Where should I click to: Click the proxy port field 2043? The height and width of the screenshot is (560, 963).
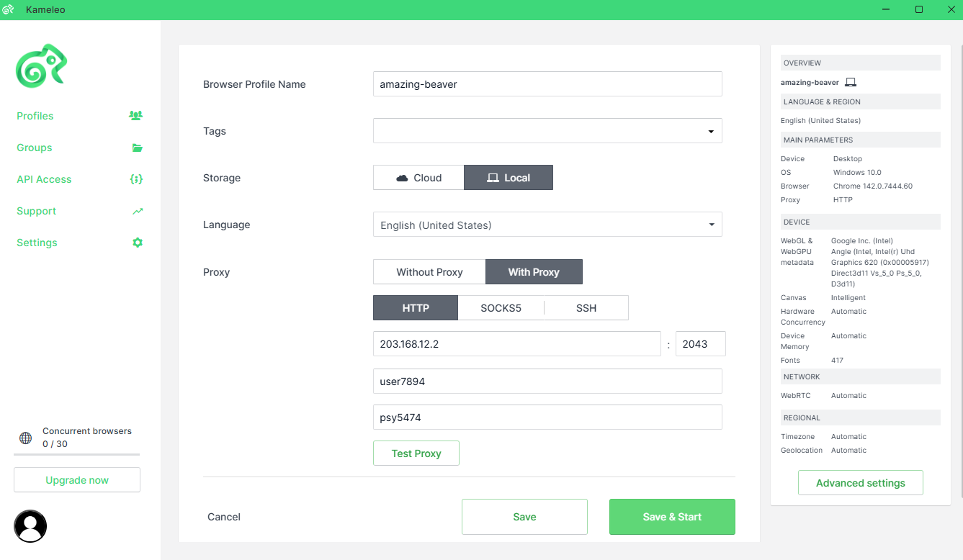pos(701,344)
